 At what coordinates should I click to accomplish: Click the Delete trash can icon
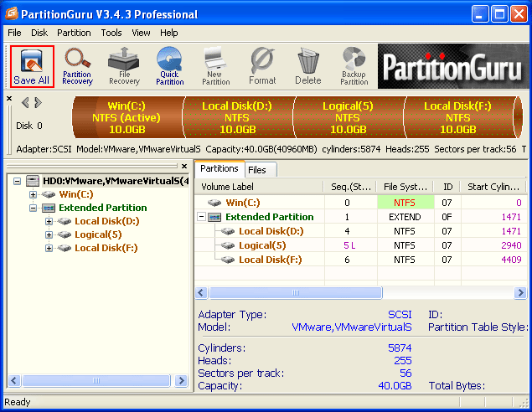(x=308, y=66)
